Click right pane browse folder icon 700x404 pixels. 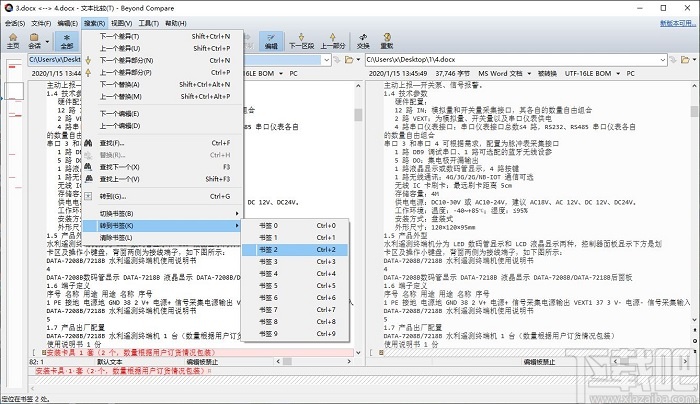tap(685, 60)
